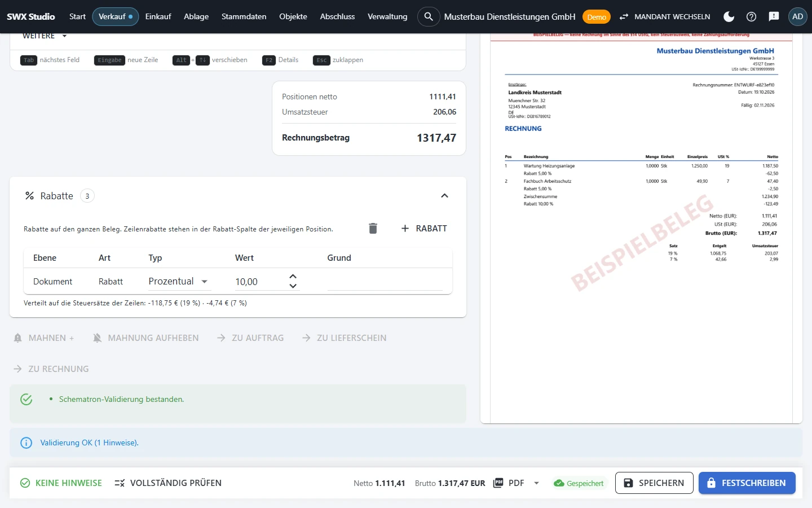The image size is (812, 508).
Task: Click the PDF document icon
Action: coord(498,483)
